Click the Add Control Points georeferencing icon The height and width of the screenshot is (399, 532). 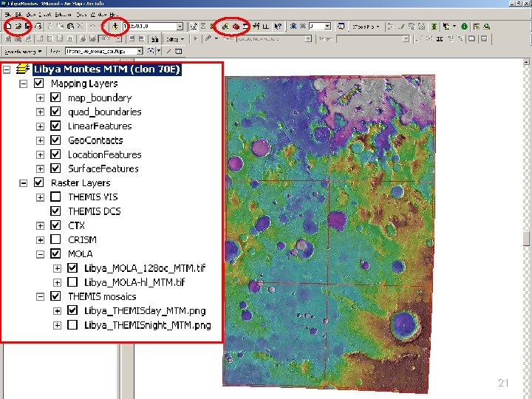[x=168, y=51]
